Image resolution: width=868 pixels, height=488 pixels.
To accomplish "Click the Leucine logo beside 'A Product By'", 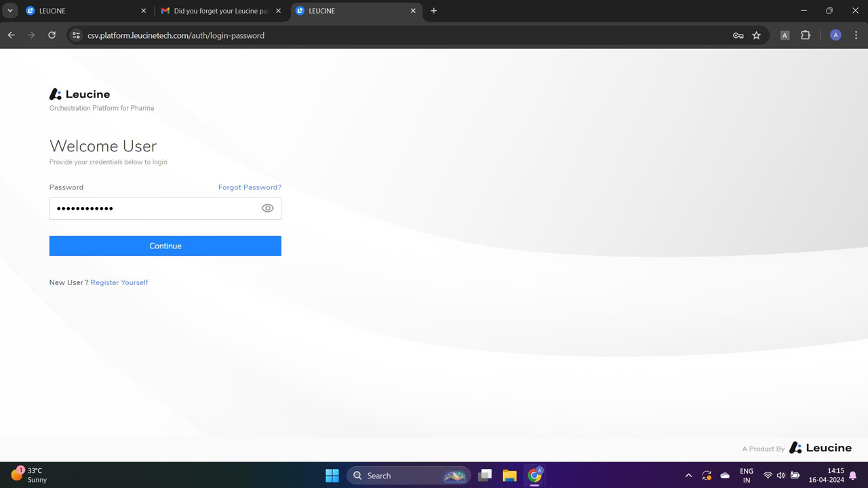I will point(821,448).
